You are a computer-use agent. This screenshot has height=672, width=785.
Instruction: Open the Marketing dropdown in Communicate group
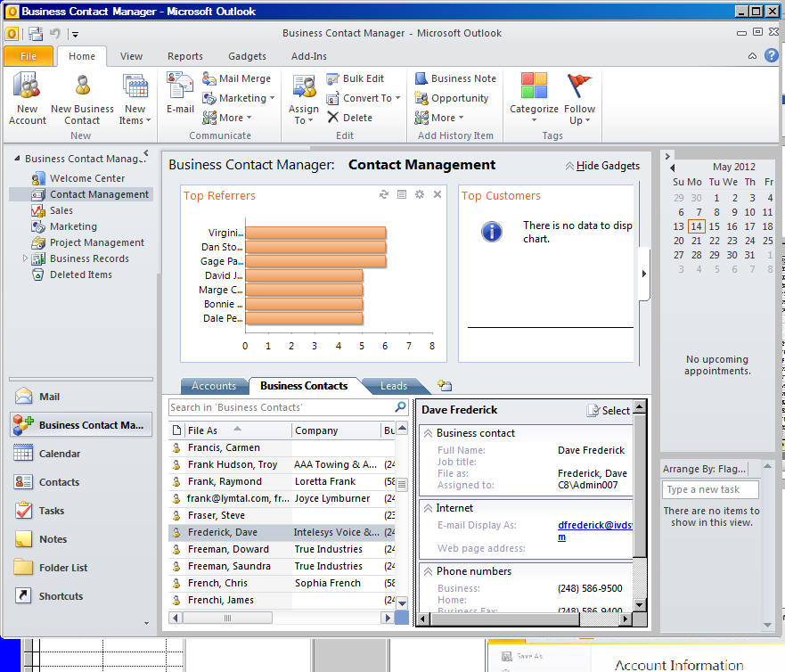[238, 98]
